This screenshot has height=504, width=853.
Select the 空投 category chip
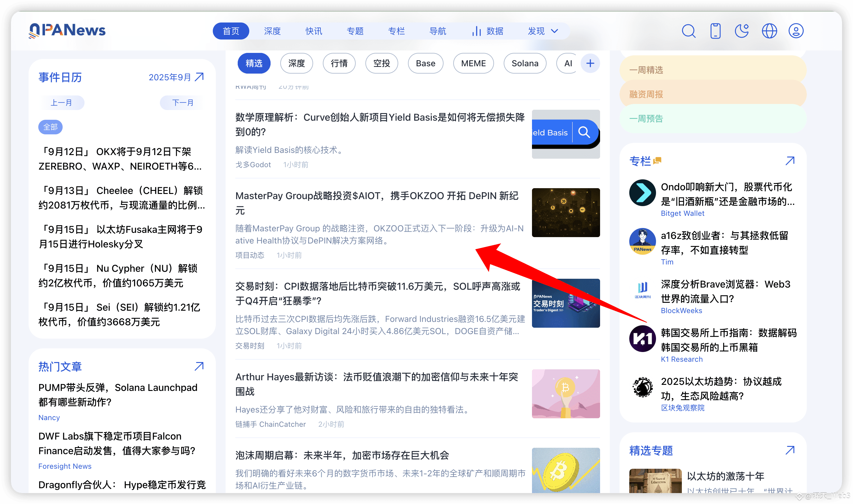pyautogui.click(x=382, y=63)
